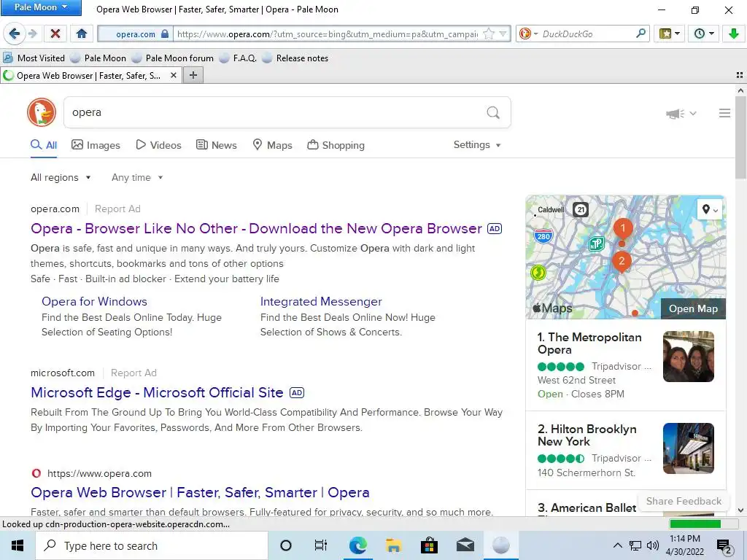This screenshot has height=560, width=747.
Task: Go back with the navigation arrow
Action: (x=15, y=34)
